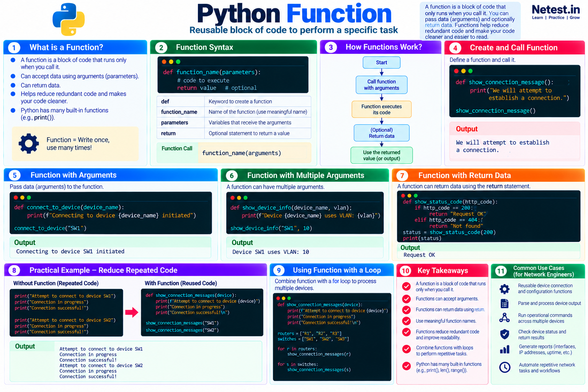Click the 'routers = ["R1", "R2", "R3"]' code line
This screenshot has width=588, height=392.
(310, 333)
